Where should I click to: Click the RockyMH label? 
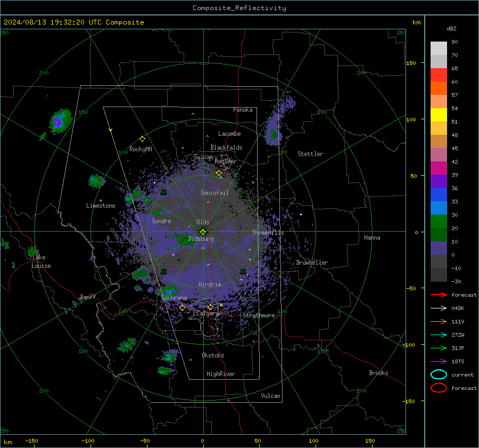click(141, 149)
